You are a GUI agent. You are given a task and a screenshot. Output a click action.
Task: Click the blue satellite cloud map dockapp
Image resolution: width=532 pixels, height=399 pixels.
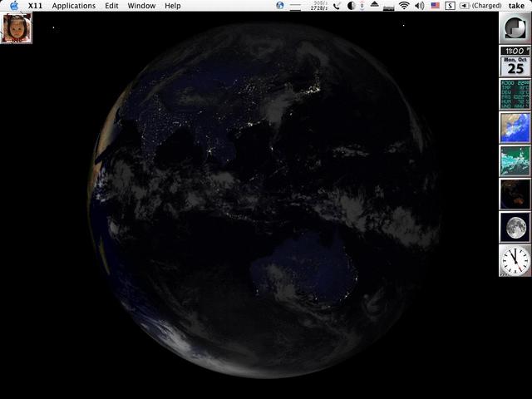[x=515, y=127]
